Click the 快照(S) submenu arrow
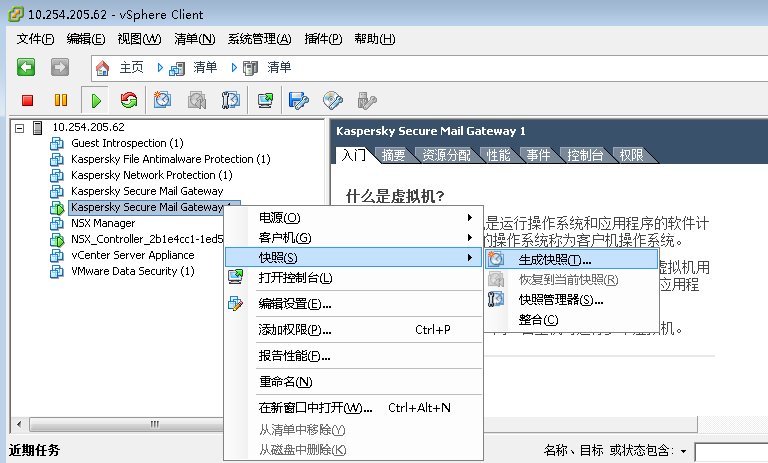Screen dimensions: 768x463 click(470, 258)
